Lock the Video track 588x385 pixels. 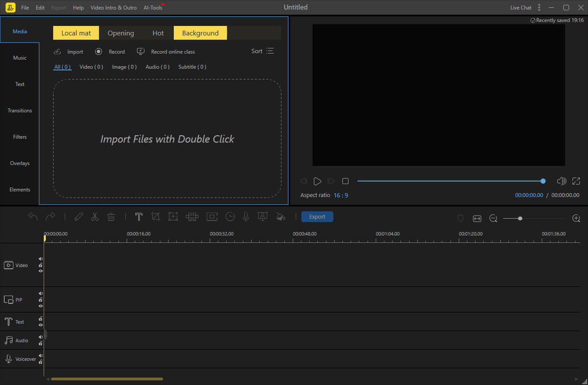41,265
